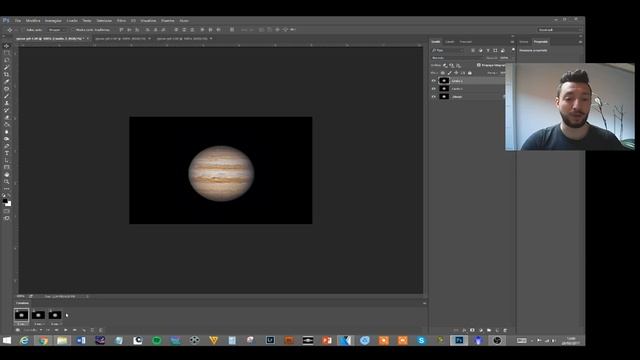Toggle the Auto-Select checkbox in options bar
Screen dimensions: 640x360
(x=23, y=30)
